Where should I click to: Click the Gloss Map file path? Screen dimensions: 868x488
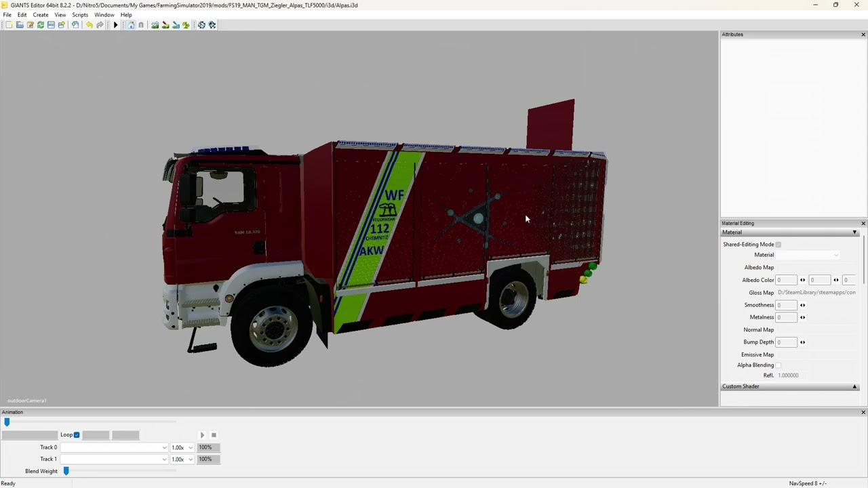pyautogui.click(x=816, y=293)
